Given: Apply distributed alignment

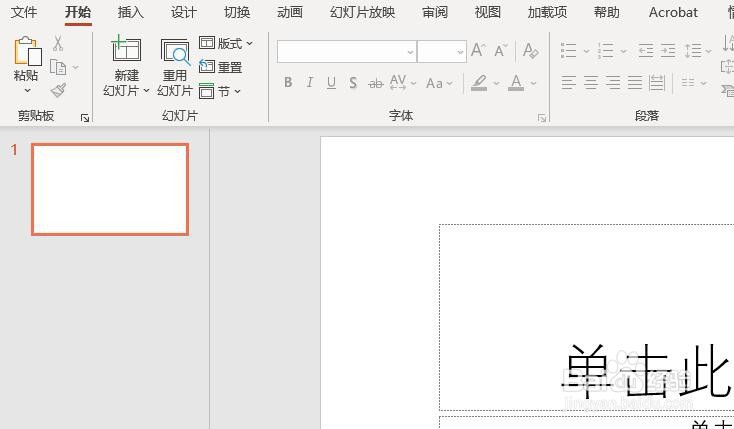Looking at the screenshot, I should click(657, 83).
